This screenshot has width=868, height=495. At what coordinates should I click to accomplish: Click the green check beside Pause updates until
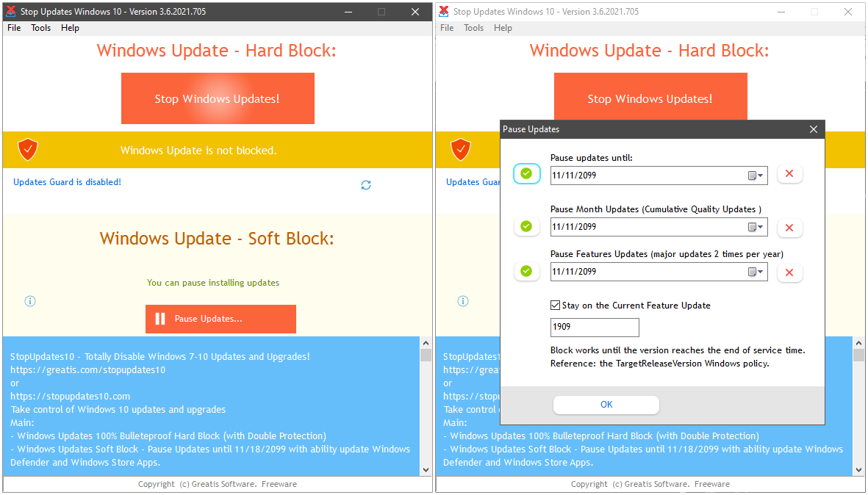526,173
